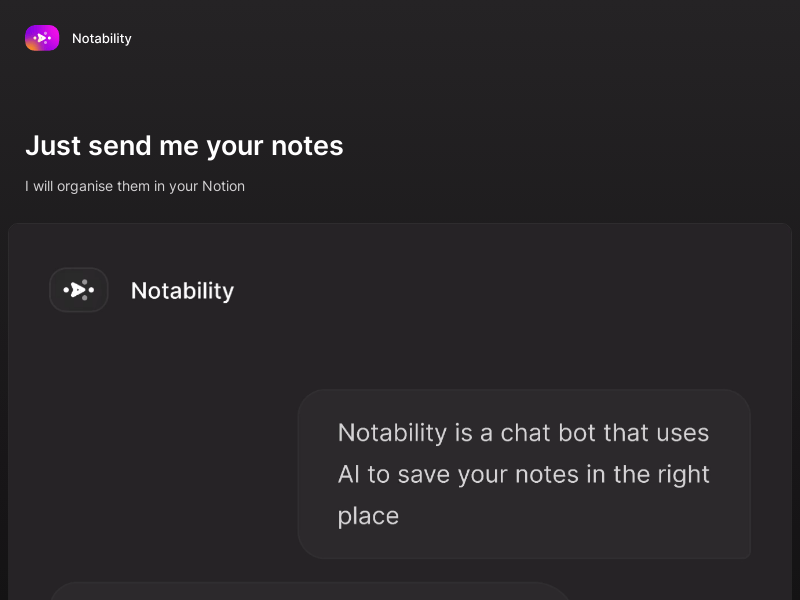This screenshot has height=600, width=800.
Task: Open the link in 'I will organise them in your Notion'
Action: (220, 186)
